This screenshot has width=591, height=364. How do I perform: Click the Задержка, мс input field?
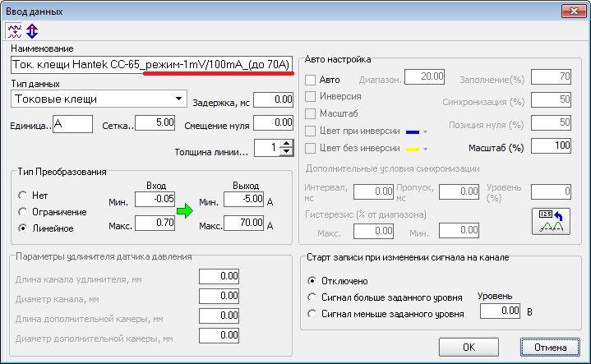(273, 99)
